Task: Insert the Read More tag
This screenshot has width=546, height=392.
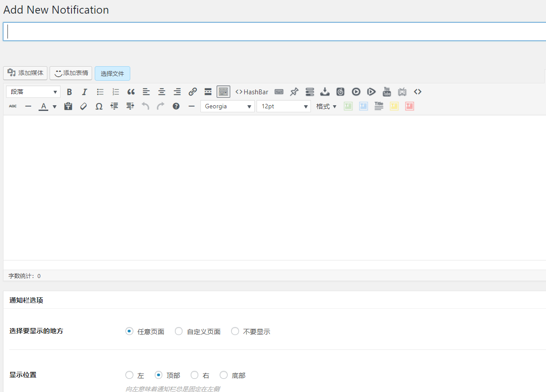Action: point(208,92)
